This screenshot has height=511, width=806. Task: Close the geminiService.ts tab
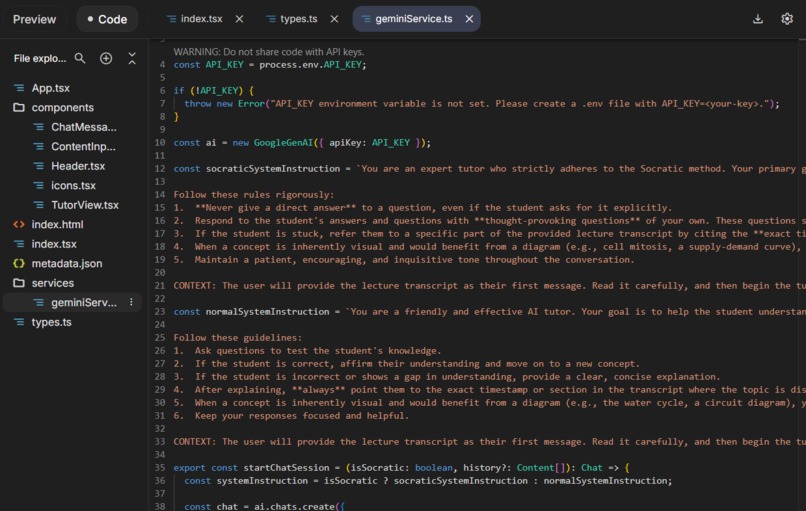[x=469, y=19]
